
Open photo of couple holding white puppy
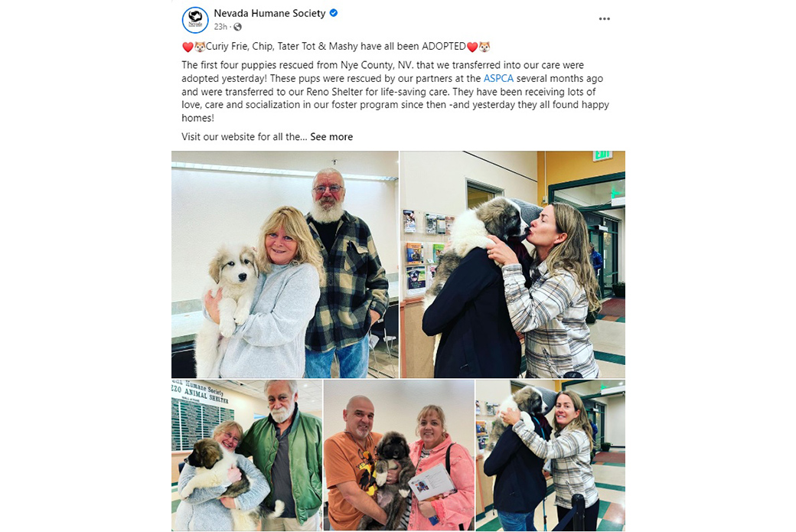pos(285,265)
